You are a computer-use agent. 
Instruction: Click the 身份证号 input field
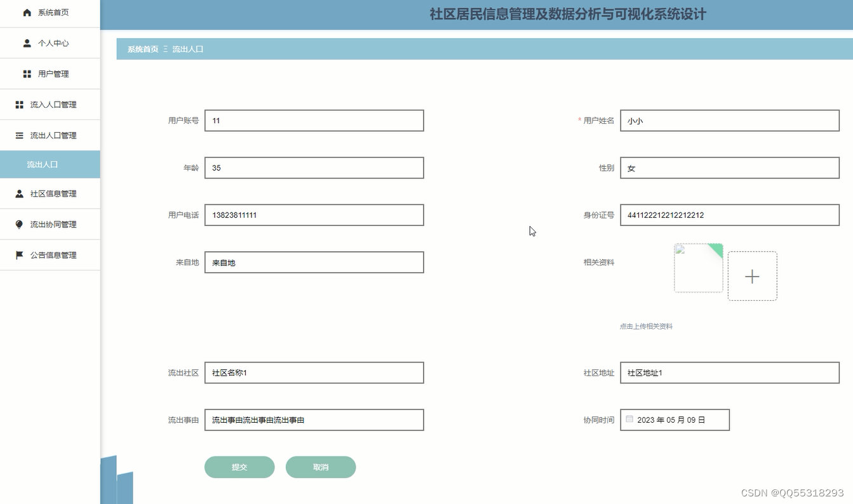click(x=730, y=215)
